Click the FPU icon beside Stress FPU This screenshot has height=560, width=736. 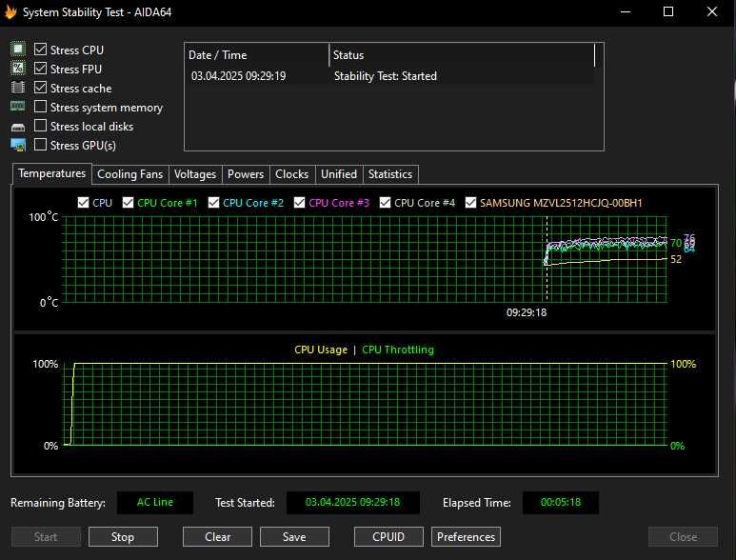point(18,69)
